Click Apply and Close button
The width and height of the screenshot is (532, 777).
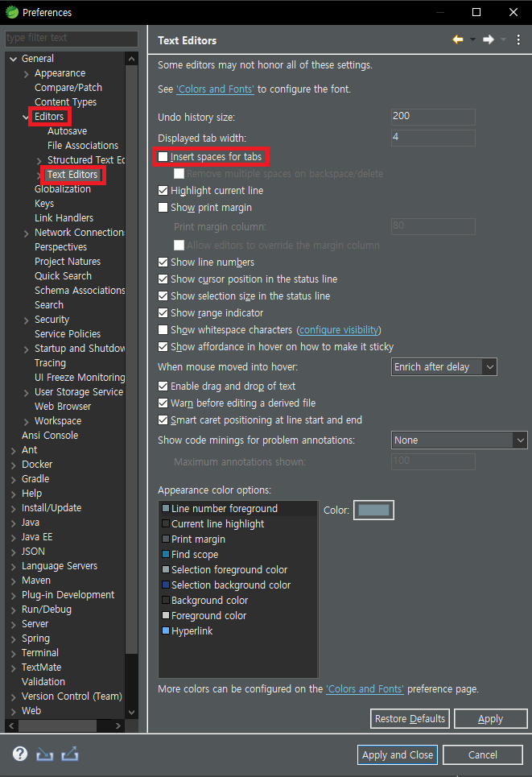pyautogui.click(x=398, y=754)
